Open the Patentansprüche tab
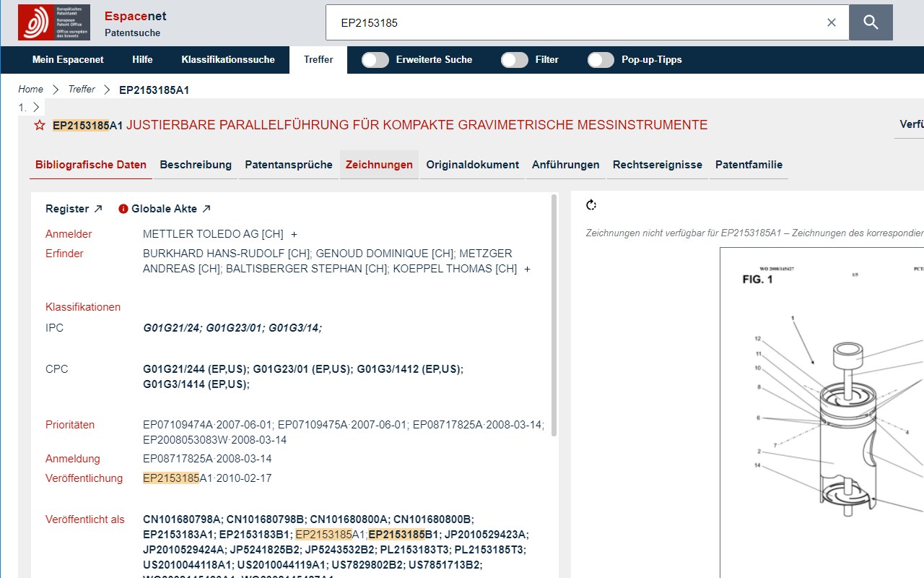This screenshot has height=578, width=924. (x=289, y=165)
